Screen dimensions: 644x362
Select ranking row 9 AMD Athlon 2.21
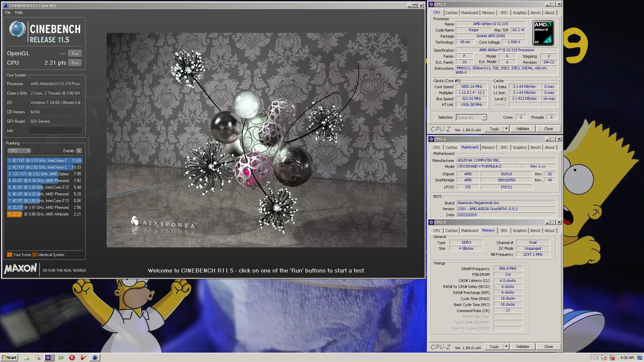45,214
